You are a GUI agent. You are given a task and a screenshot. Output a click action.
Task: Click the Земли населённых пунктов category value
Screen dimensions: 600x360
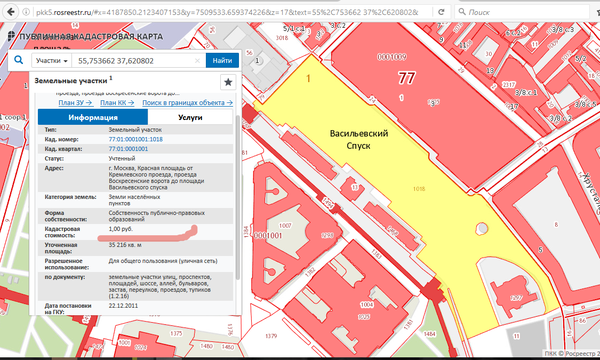[134, 200]
